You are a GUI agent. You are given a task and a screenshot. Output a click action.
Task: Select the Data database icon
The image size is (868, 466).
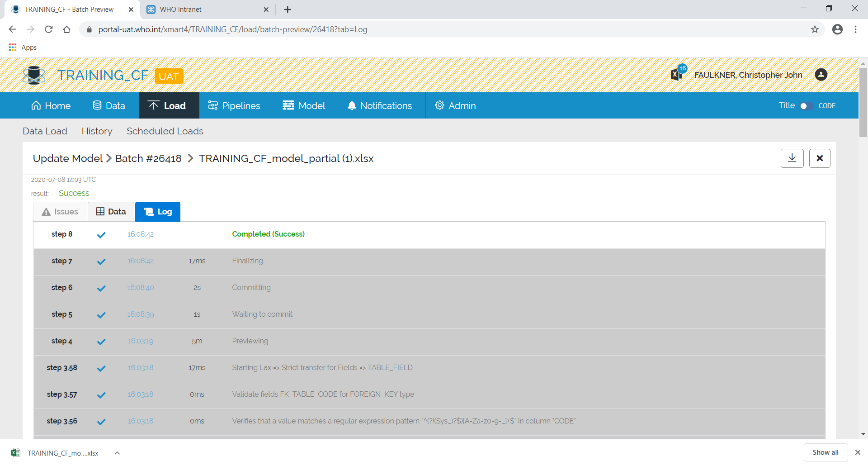coord(97,105)
